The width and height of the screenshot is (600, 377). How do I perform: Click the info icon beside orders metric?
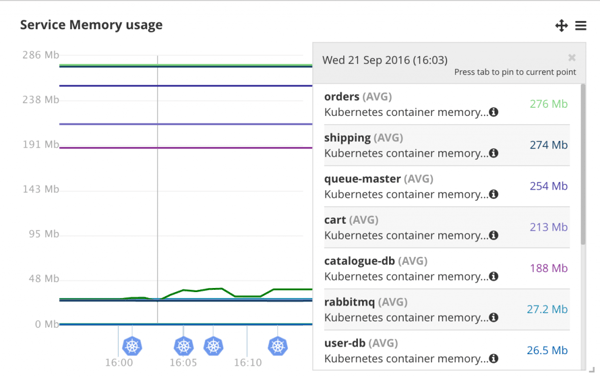(494, 112)
